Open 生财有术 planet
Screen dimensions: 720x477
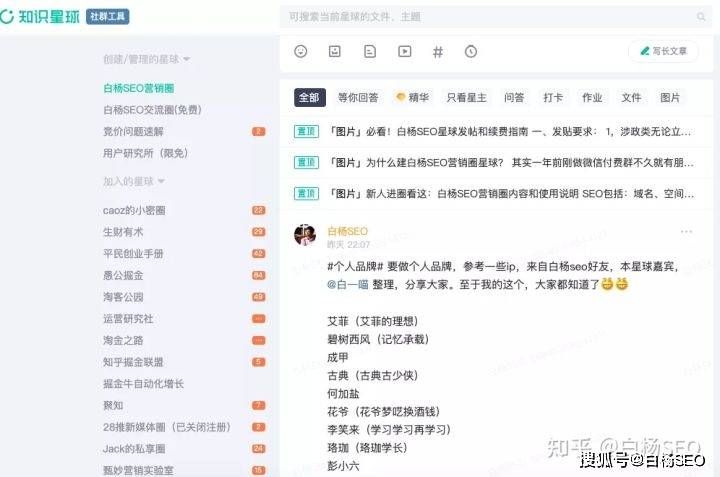(123, 232)
